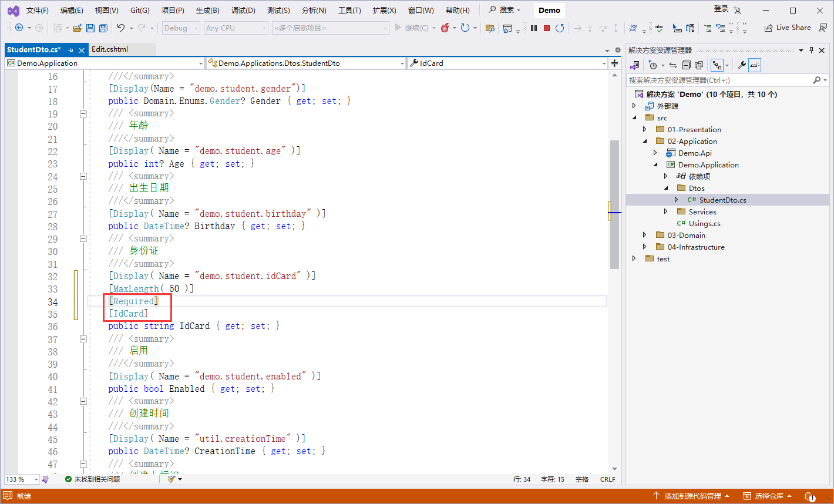Click the CRLF line ending indicator

pyautogui.click(x=608, y=479)
